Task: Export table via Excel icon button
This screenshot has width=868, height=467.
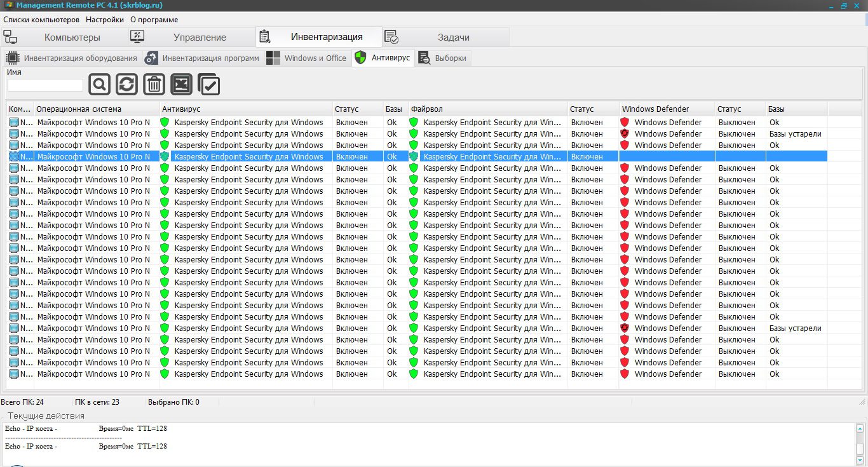Action: tap(182, 85)
